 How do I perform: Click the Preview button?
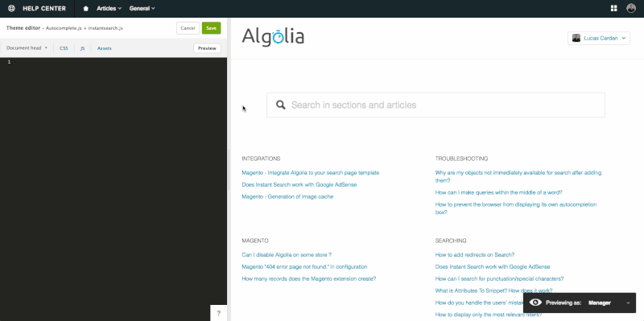[x=207, y=48]
